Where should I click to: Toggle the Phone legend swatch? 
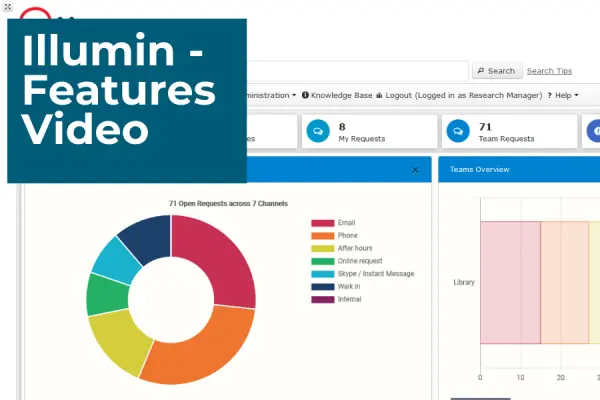[323, 236]
